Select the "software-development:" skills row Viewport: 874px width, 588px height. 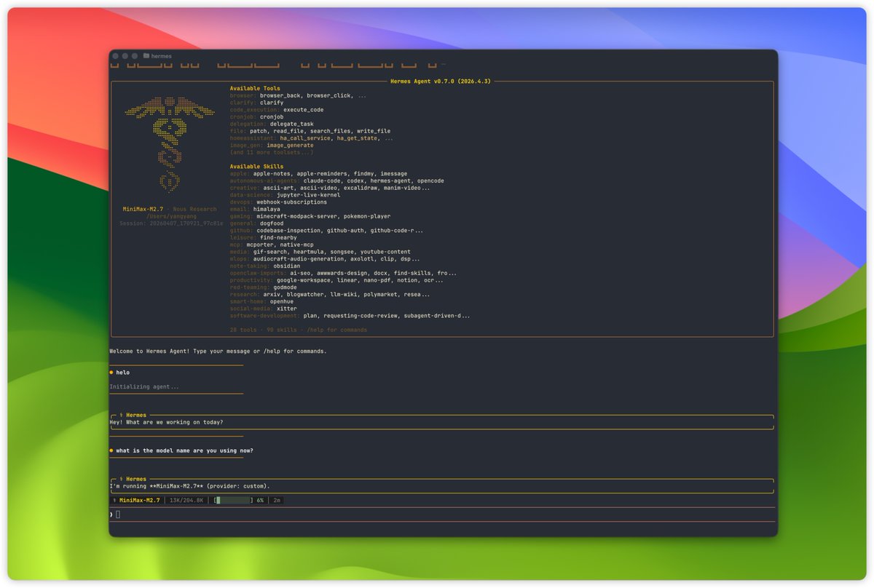point(350,316)
